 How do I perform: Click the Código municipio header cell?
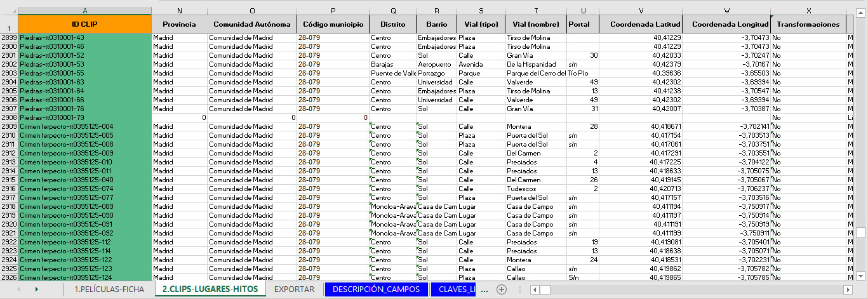(333, 24)
